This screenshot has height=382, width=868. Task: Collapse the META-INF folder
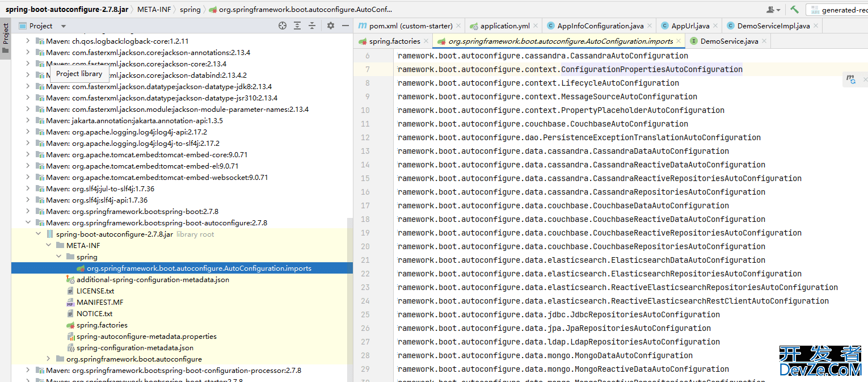(49, 246)
